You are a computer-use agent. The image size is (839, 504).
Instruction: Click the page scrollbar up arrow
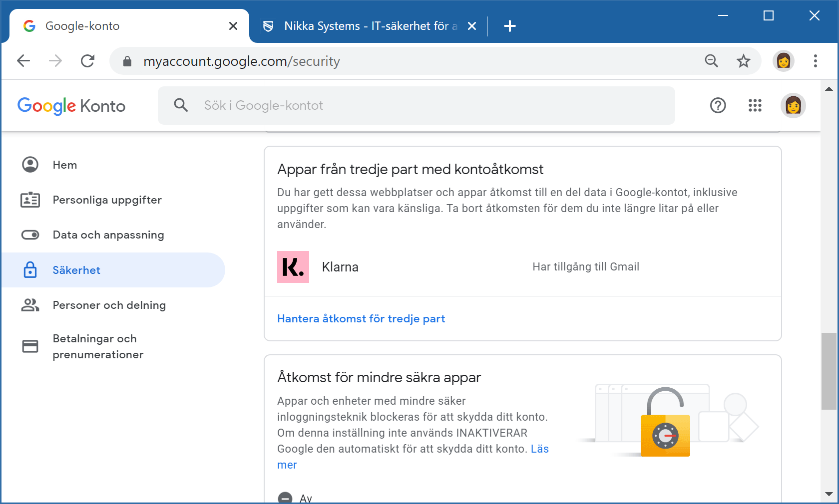(829, 89)
